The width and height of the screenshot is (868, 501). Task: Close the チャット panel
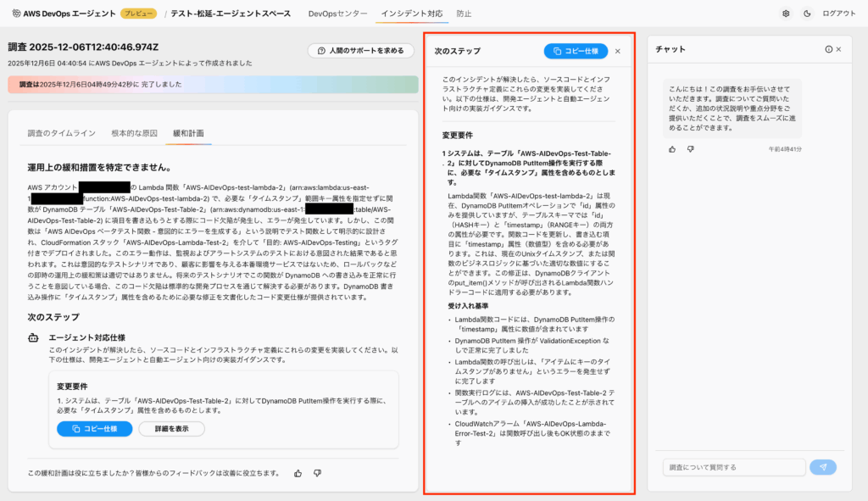click(839, 49)
